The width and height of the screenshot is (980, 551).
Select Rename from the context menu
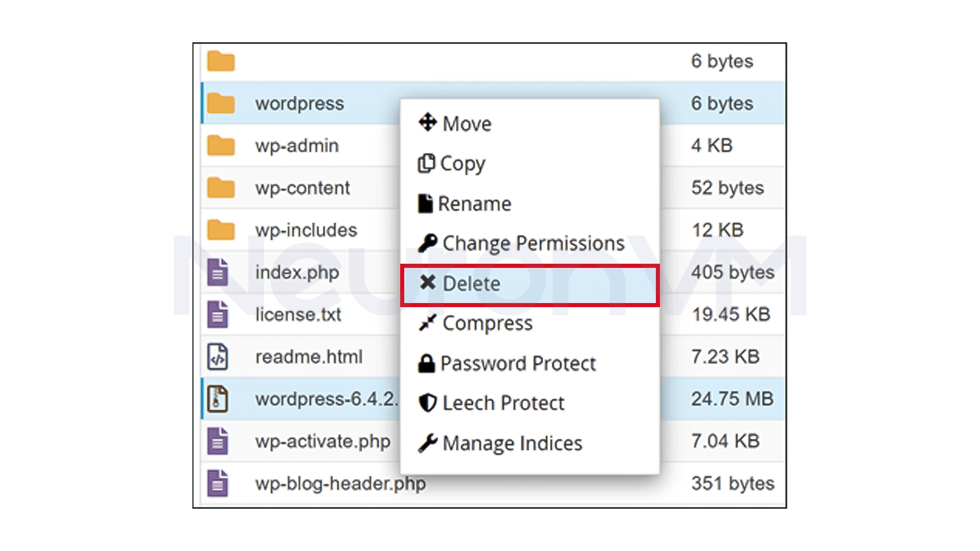pyautogui.click(x=475, y=204)
